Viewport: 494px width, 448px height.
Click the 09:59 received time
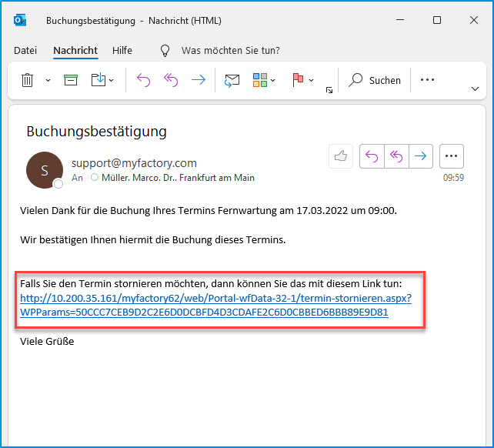coord(453,178)
